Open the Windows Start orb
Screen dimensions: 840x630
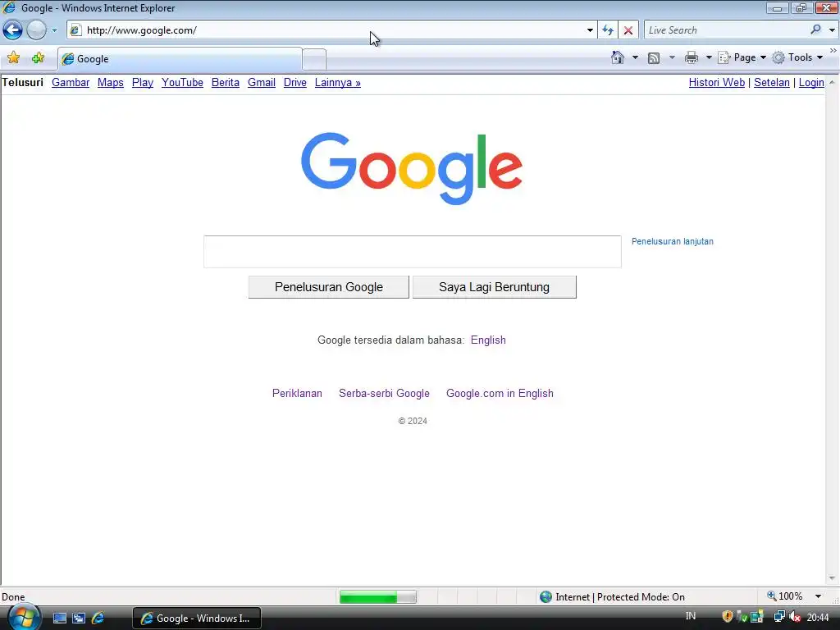click(24, 618)
